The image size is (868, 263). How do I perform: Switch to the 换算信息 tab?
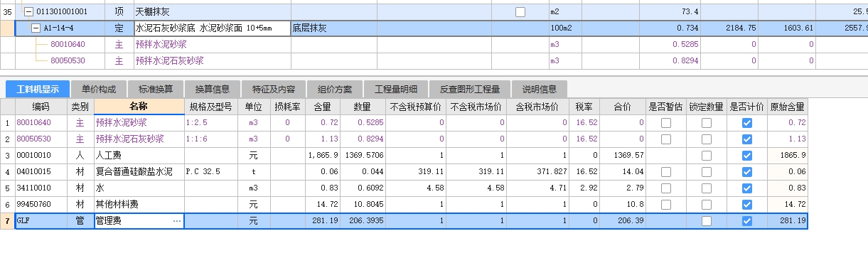213,90
